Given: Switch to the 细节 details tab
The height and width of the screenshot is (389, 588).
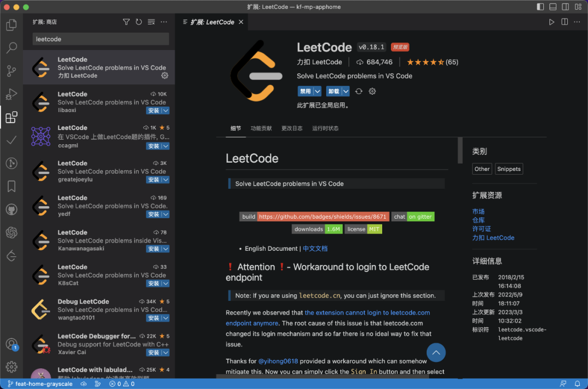Looking at the screenshot, I should (x=236, y=128).
